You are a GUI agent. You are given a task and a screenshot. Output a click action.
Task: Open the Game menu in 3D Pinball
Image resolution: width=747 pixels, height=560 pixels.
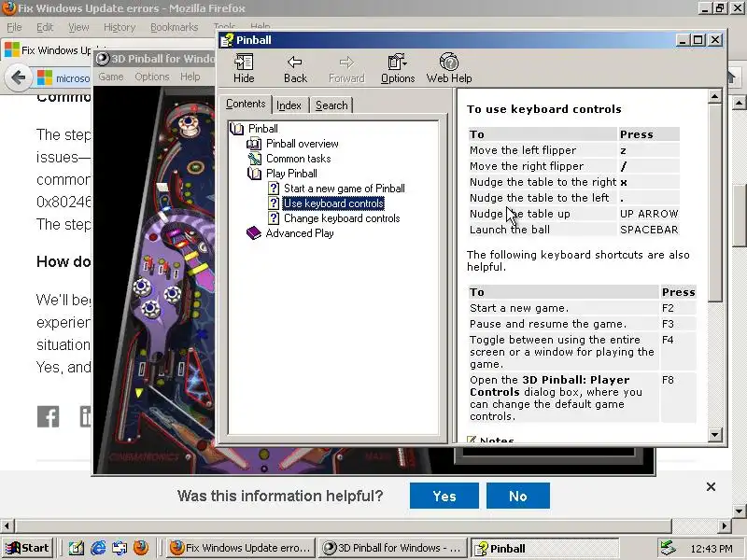pyautogui.click(x=110, y=77)
